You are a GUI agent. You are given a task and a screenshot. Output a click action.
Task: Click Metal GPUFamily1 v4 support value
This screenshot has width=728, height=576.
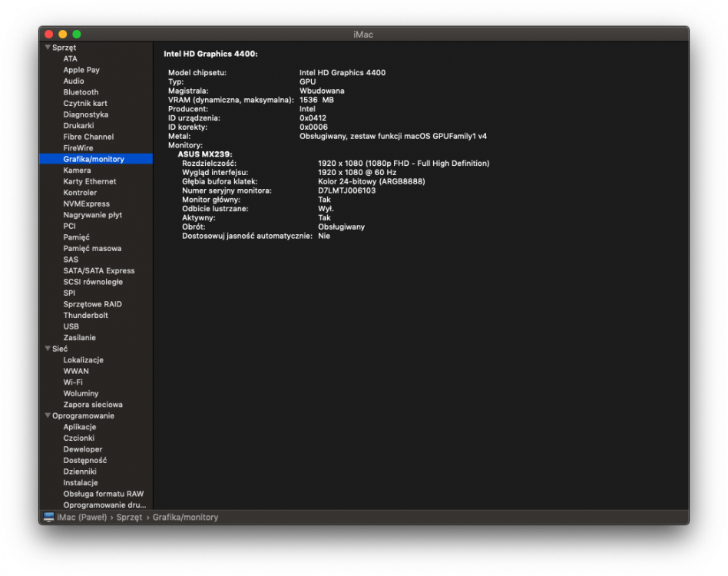click(x=392, y=136)
